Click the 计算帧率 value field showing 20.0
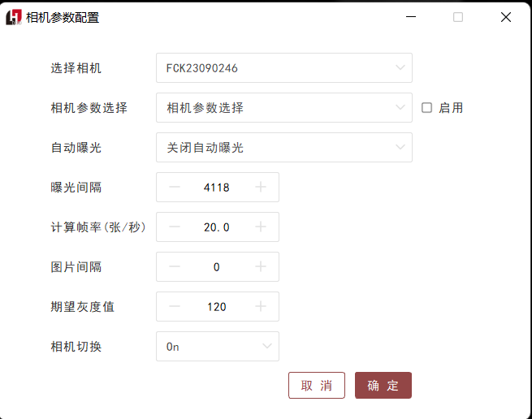The height and width of the screenshot is (419, 532). pyautogui.click(x=217, y=227)
